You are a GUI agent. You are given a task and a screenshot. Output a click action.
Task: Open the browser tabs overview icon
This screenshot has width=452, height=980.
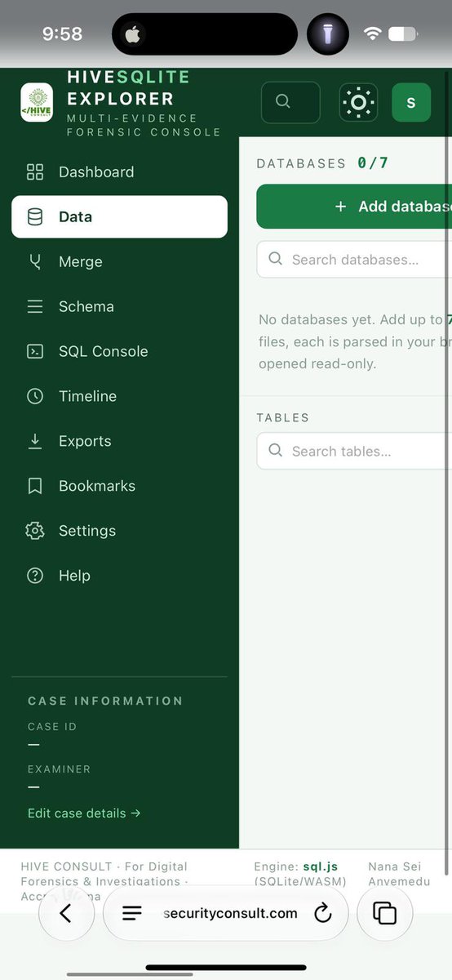click(x=384, y=913)
